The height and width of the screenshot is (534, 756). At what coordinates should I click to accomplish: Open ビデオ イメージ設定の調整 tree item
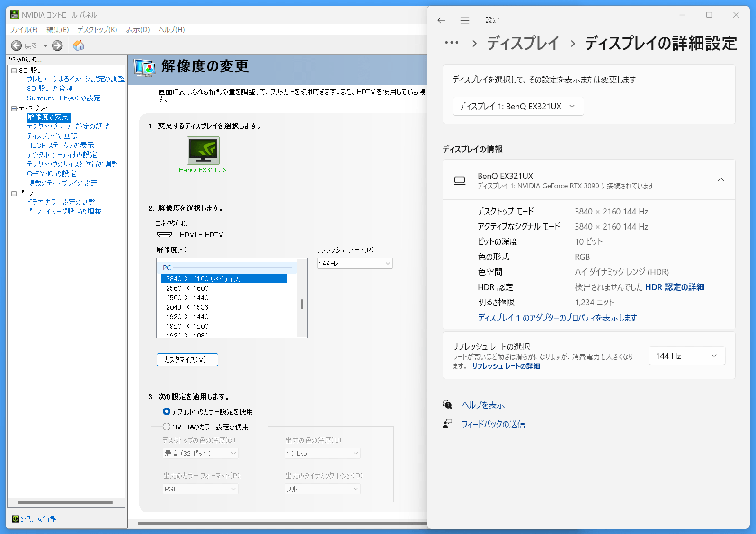click(x=64, y=212)
